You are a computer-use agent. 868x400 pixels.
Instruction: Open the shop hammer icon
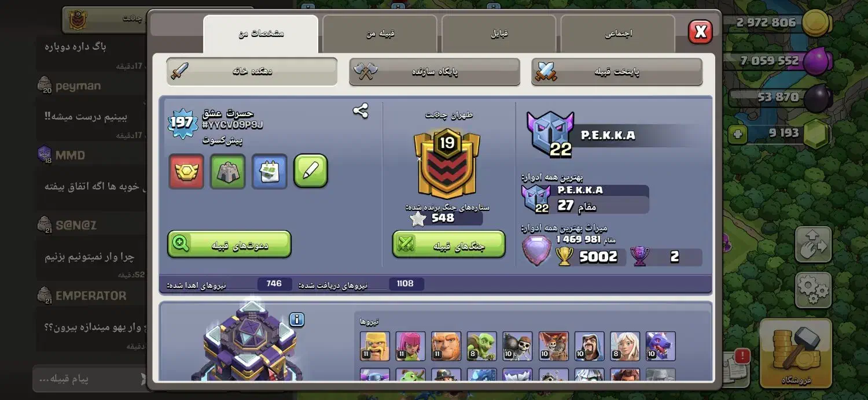[795, 353]
